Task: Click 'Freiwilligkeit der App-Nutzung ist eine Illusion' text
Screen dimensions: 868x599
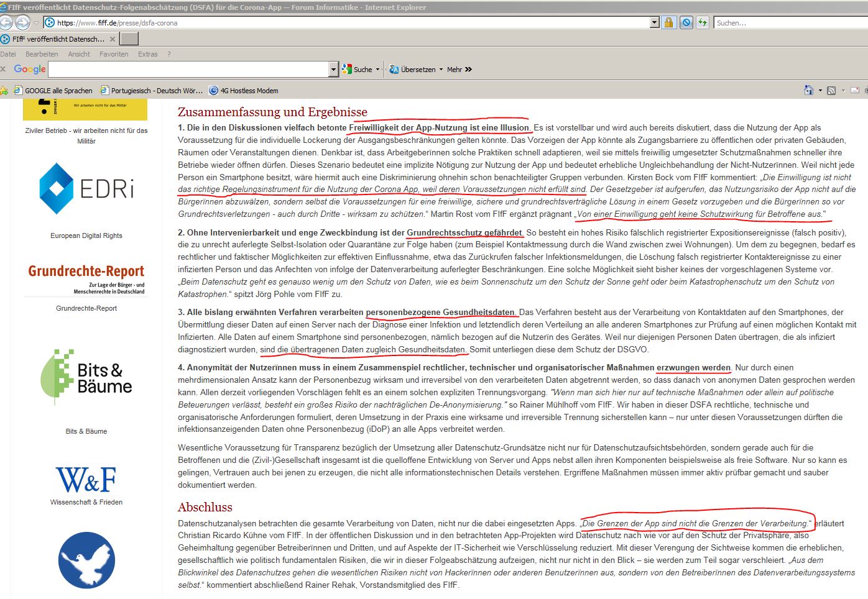Action: (439, 127)
